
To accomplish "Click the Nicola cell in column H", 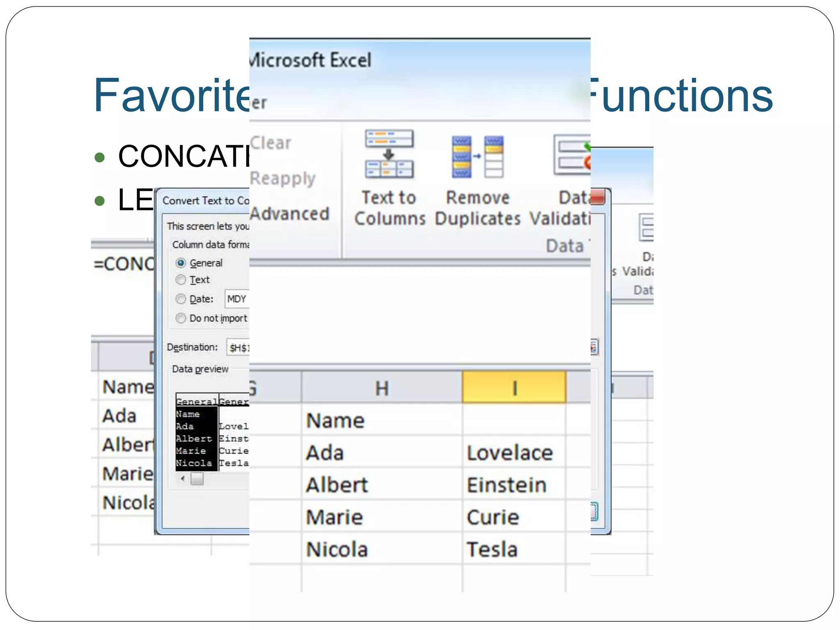I will click(x=382, y=548).
